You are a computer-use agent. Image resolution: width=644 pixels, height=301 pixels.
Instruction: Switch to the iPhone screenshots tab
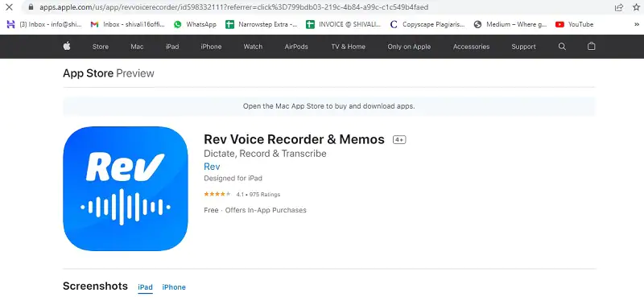[x=174, y=287]
